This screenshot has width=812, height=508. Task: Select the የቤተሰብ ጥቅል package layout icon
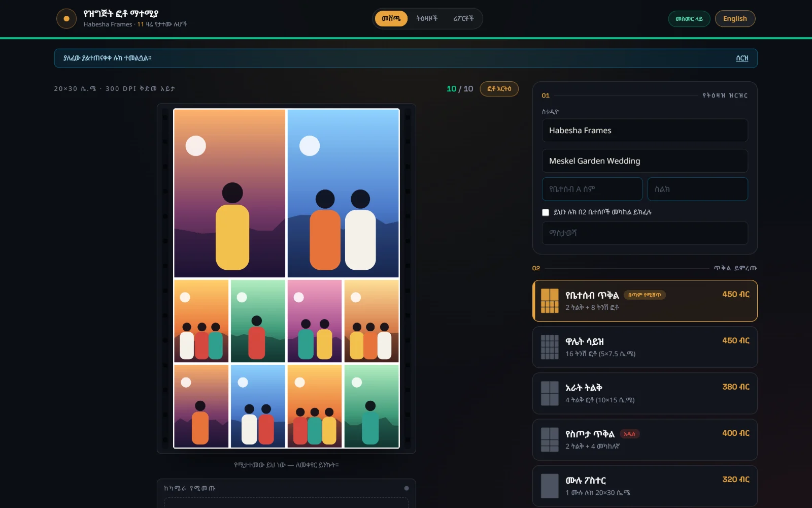(550, 301)
